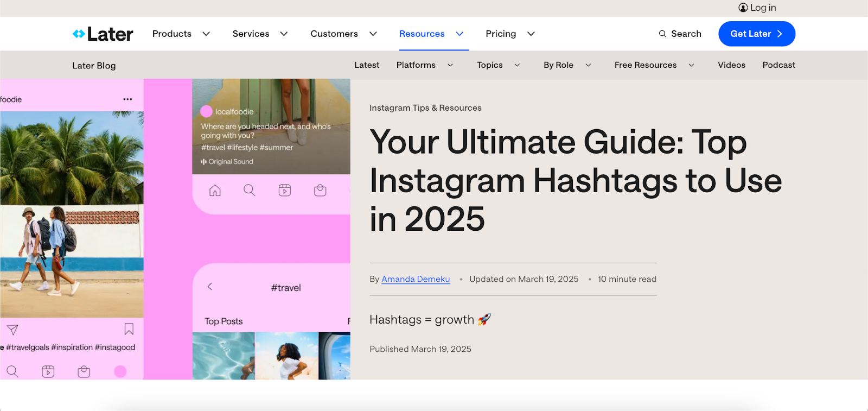Click the Log in user icon
Image resolution: width=868 pixels, height=411 pixels.
click(x=743, y=8)
